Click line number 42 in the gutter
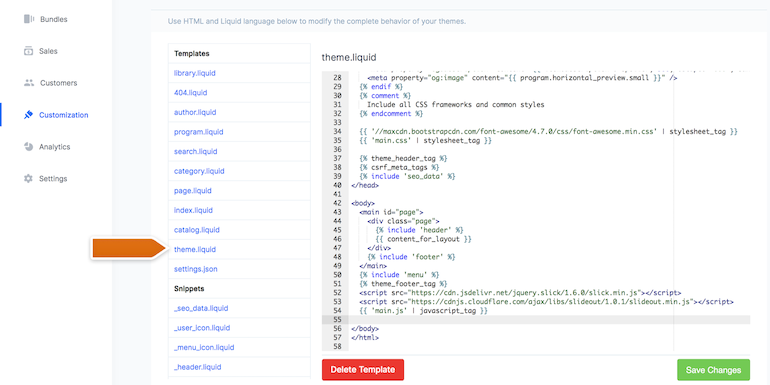Image resolution: width=770 pixels, height=385 pixels. tap(337, 203)
